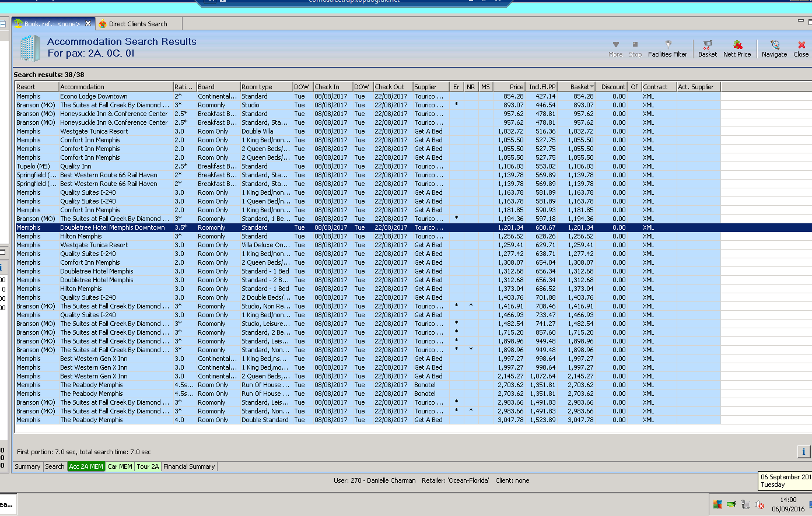Click the MS column header
Screen dimensions: 812x516
click(x=486, y=87)
